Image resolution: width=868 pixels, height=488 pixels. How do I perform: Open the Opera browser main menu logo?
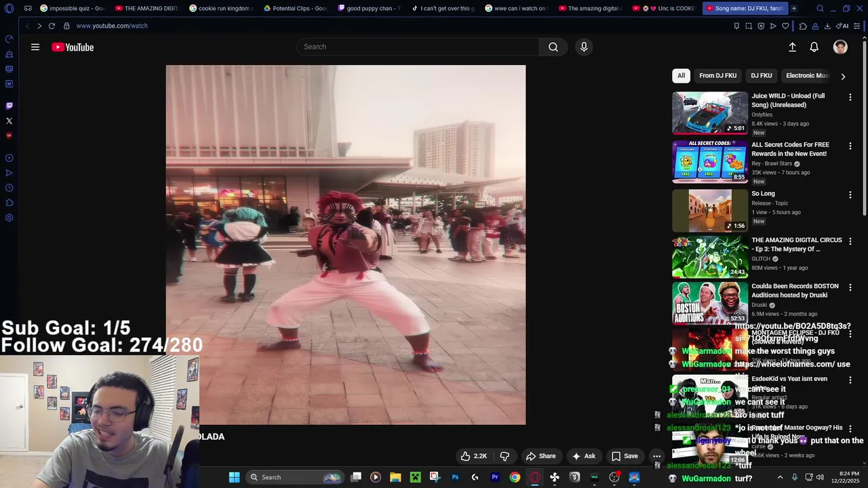[9, 9]
